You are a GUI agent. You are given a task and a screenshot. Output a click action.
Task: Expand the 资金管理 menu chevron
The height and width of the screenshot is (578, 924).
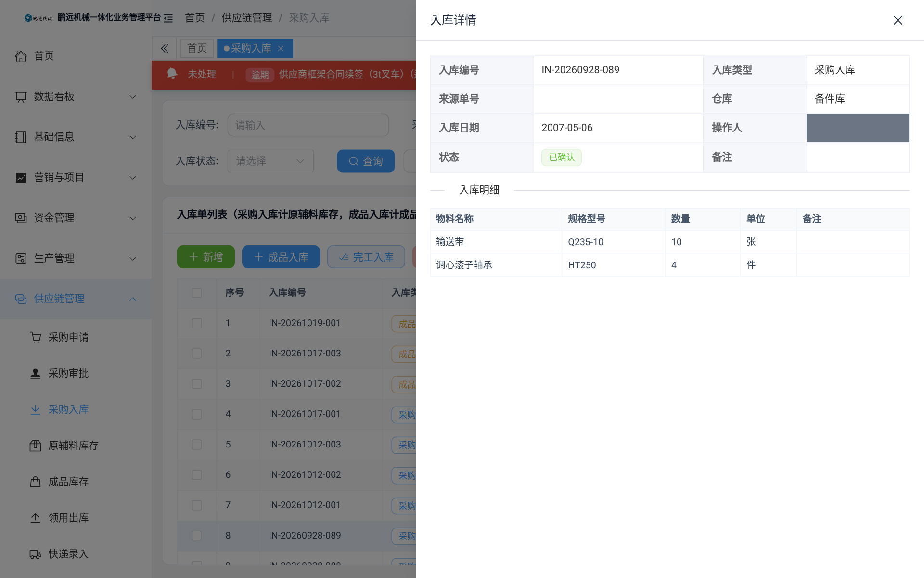pyautogui.click(x=133, y=218)
